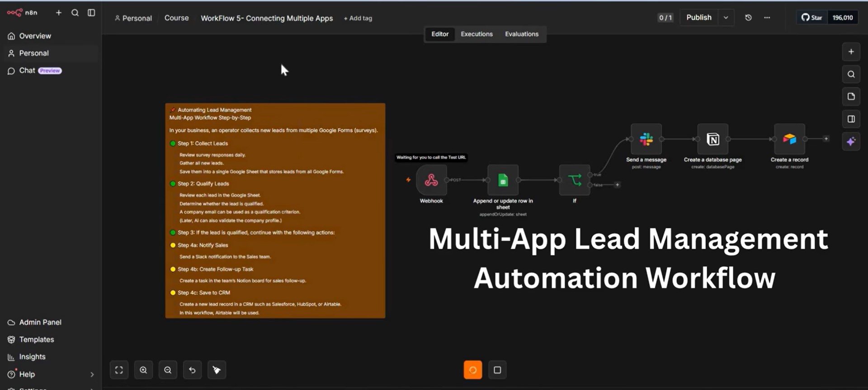The width and height of the screenshot is (868, 390).
Task: Zoom out on the canvas
Action: click(168, 370)
